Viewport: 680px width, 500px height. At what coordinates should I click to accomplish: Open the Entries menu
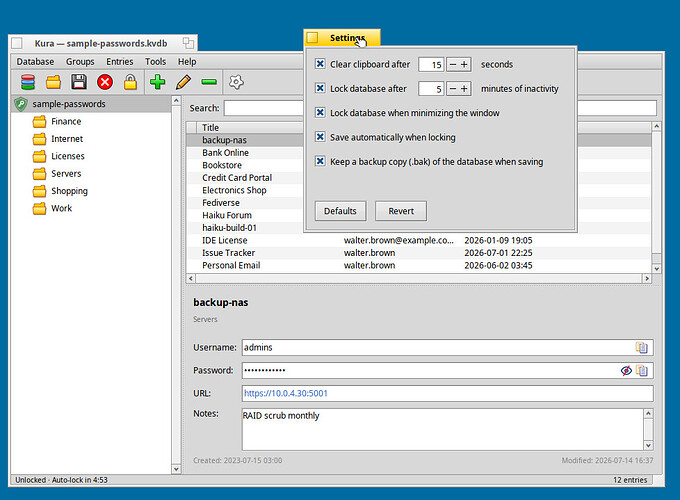pos(120,62)
